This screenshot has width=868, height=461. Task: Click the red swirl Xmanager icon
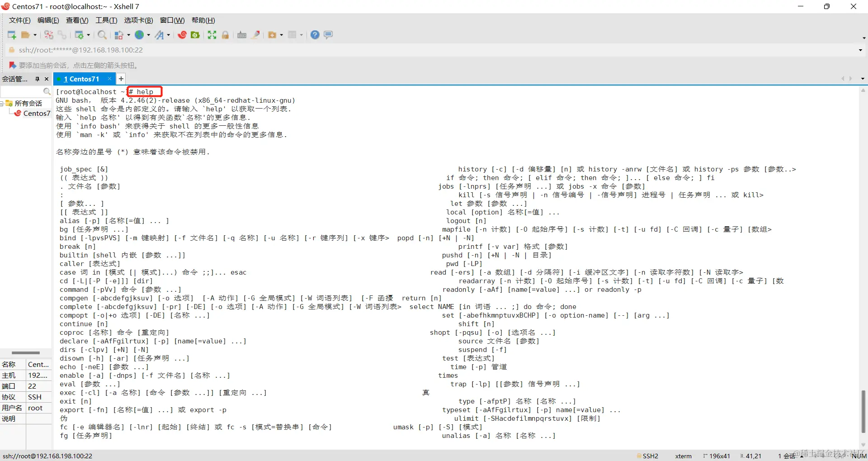point(182,35)
